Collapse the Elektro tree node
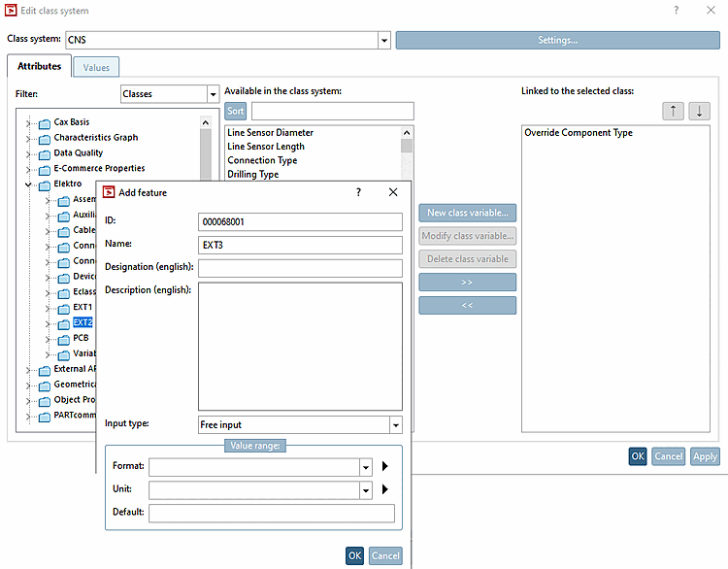 click(28, 184)
